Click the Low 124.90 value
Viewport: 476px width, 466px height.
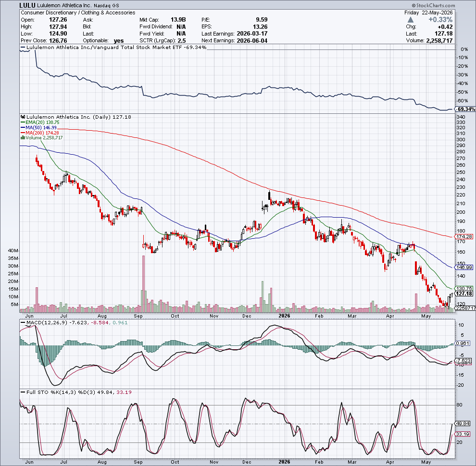[x=58, y=34]
